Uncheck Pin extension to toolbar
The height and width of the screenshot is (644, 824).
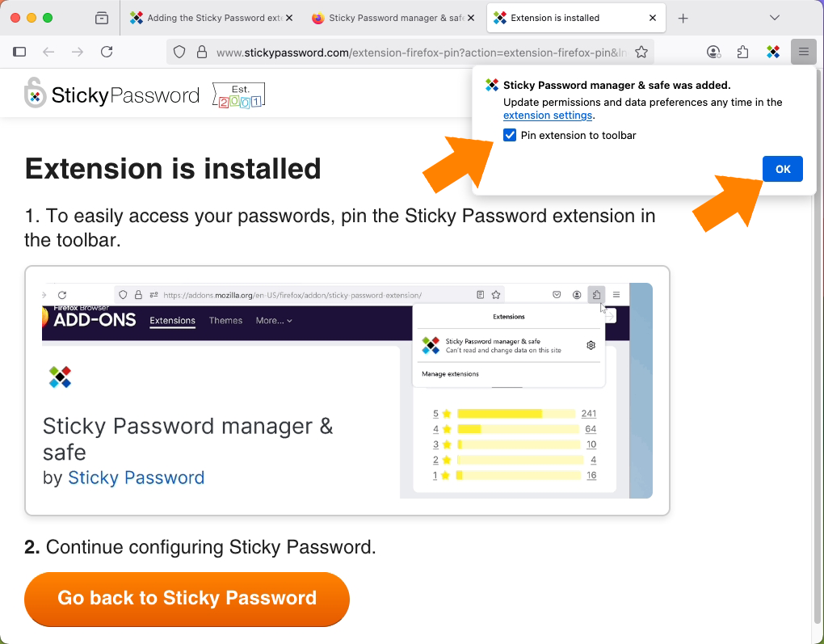pos(509,135)
